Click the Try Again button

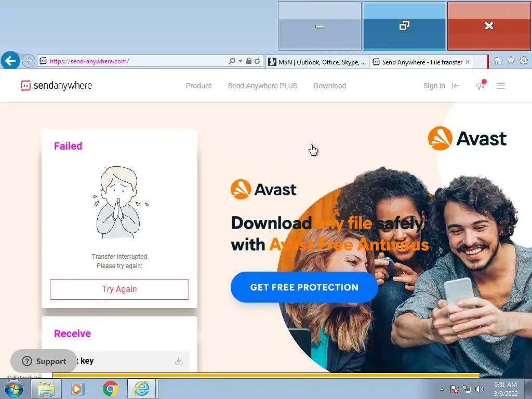[x=119, y=289]
